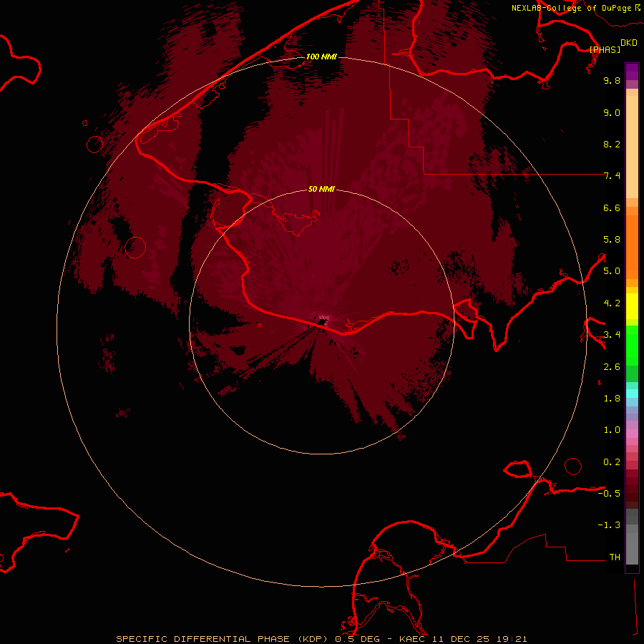
Task: Click the 0.2 scale value
Action: (x=612, y=462)
